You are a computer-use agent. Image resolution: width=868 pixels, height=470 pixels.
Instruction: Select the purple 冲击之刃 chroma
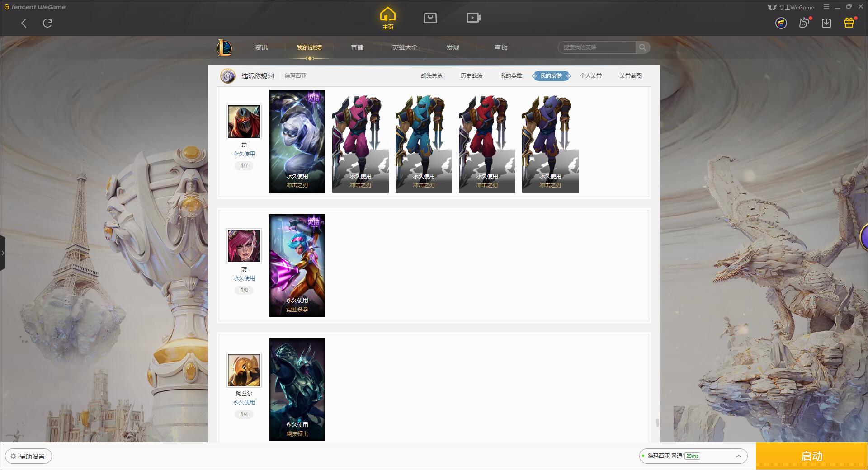[550, 141]
